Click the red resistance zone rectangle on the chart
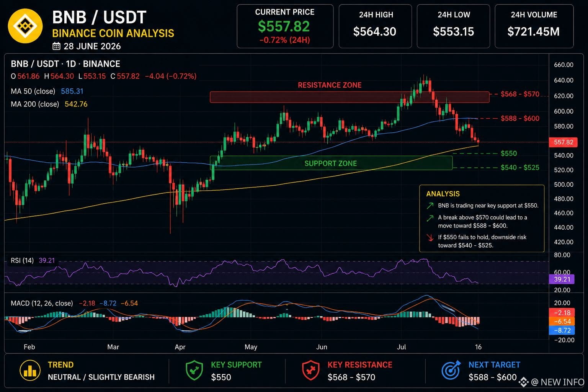The width and height of the screenshot is (588, 392). click(x=350, y=97)
